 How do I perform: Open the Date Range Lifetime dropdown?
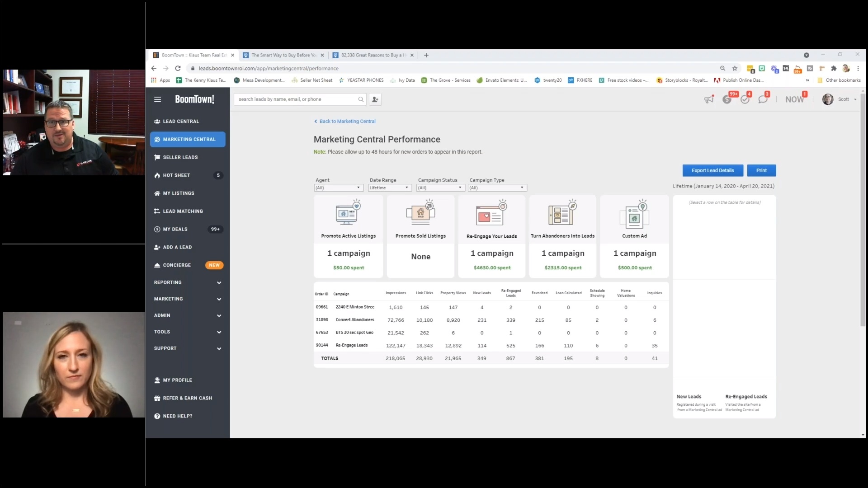pos(389,188)
